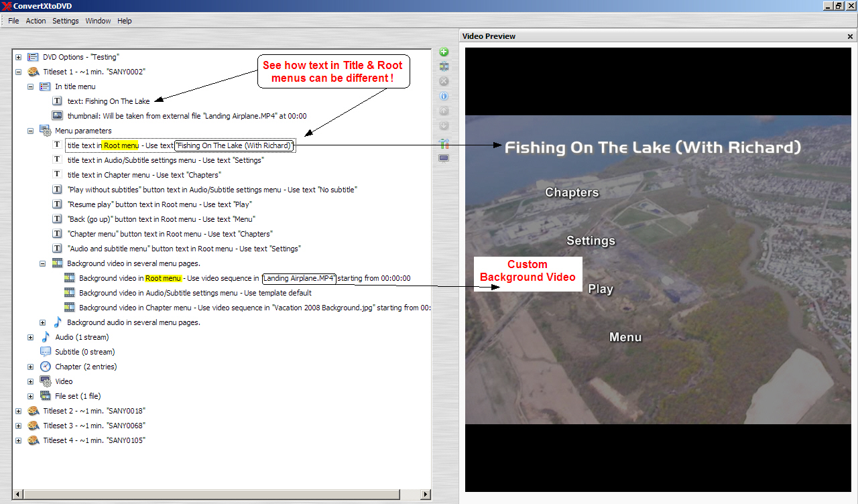Click the Subtitle speech bubble icon
858x504 pixels.
pos(46,352)
